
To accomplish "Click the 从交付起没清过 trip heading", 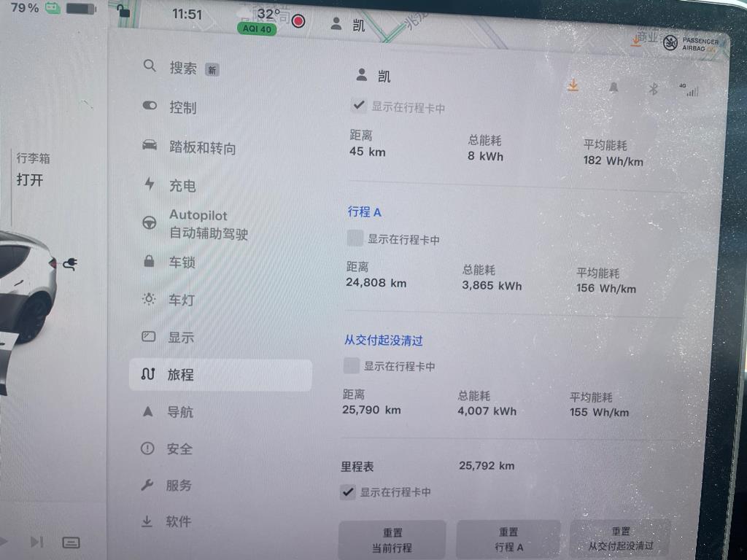I will (384, 340).
